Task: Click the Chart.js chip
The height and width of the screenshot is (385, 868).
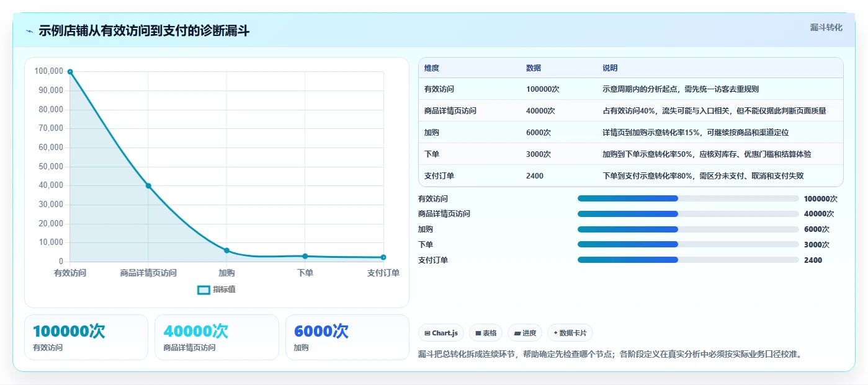Action: 441,333
